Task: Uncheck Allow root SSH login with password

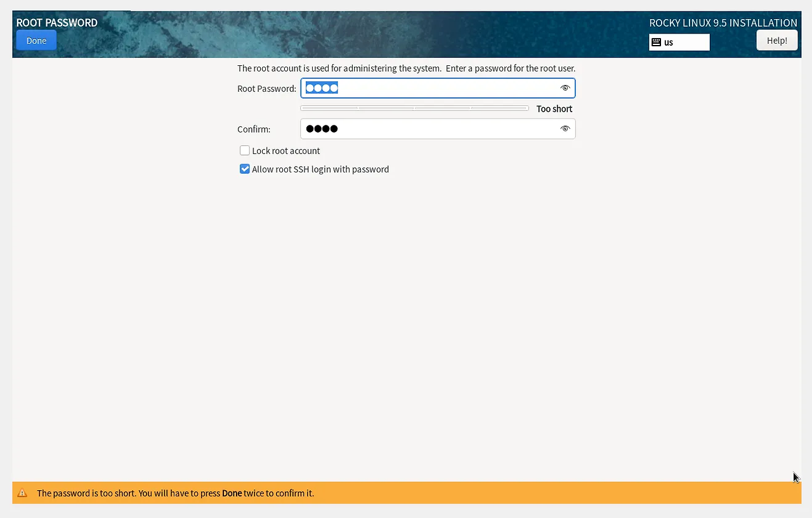Action: 245,169
